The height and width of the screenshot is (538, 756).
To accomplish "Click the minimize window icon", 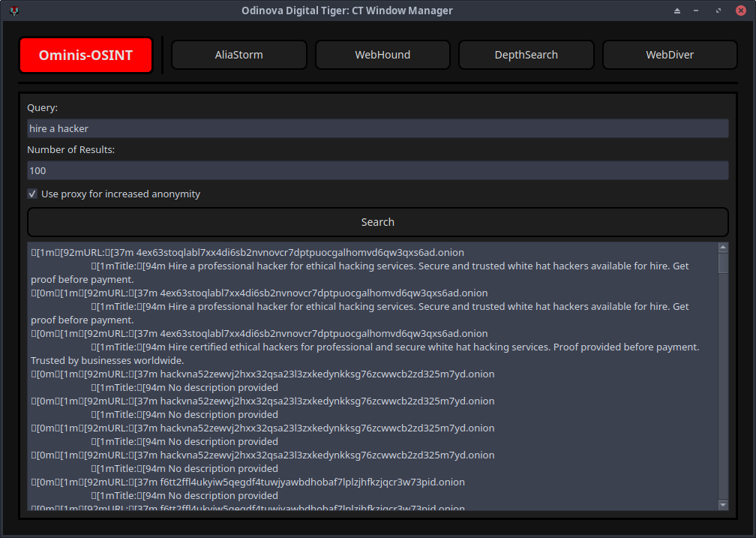I will 696,11.
